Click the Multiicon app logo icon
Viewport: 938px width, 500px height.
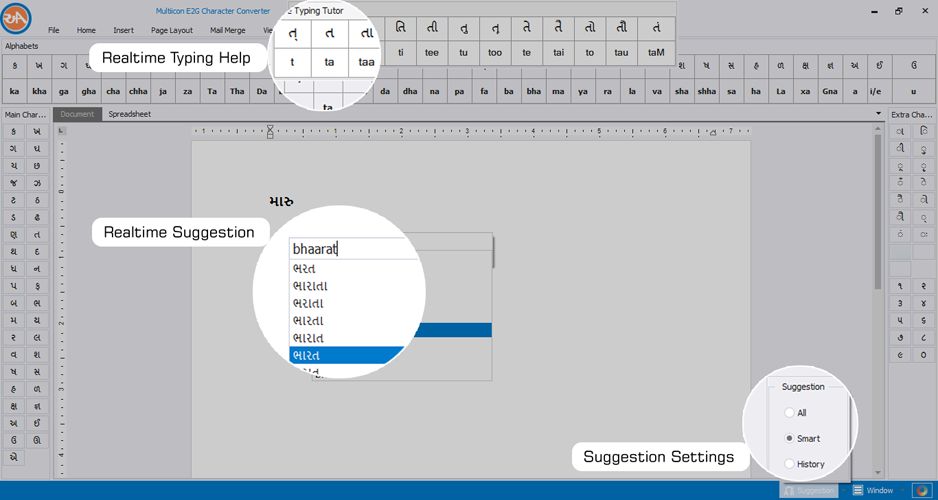point(16,19)
